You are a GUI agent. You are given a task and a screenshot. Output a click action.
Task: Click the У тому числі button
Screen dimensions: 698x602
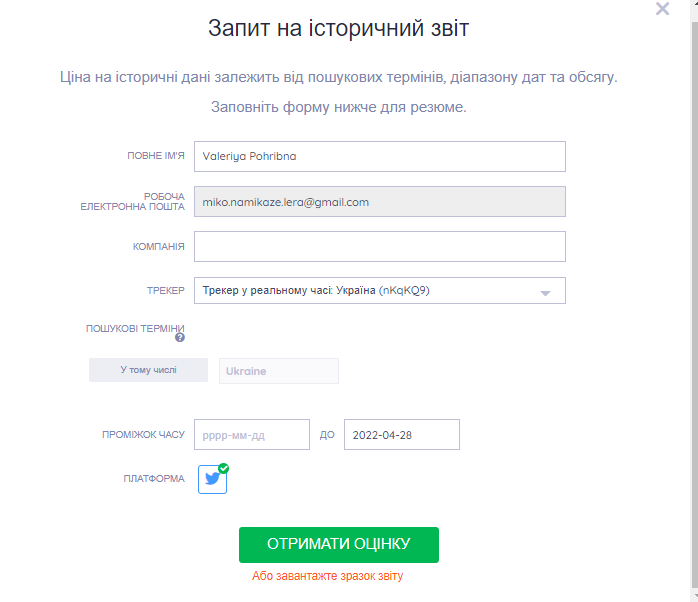tap(148, 370)
